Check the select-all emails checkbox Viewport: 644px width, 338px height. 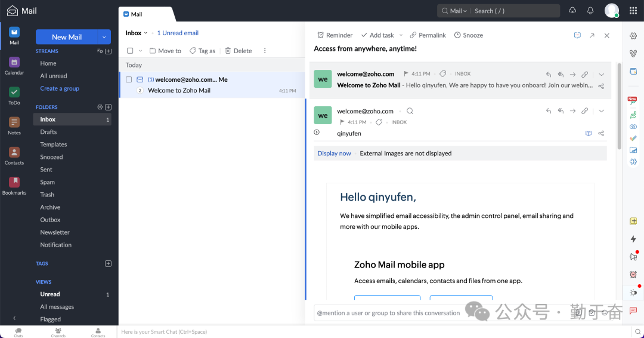tap(130, 51)
